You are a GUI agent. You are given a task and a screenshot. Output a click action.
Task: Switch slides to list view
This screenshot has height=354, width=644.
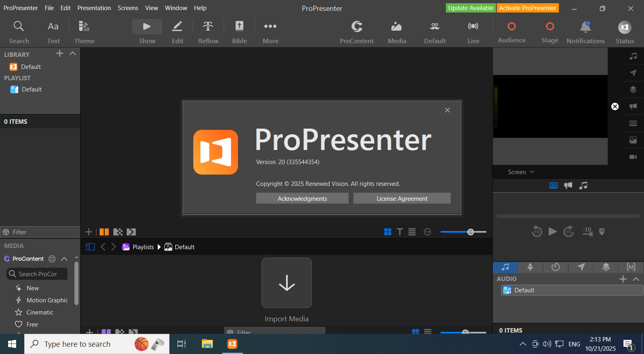412,232
